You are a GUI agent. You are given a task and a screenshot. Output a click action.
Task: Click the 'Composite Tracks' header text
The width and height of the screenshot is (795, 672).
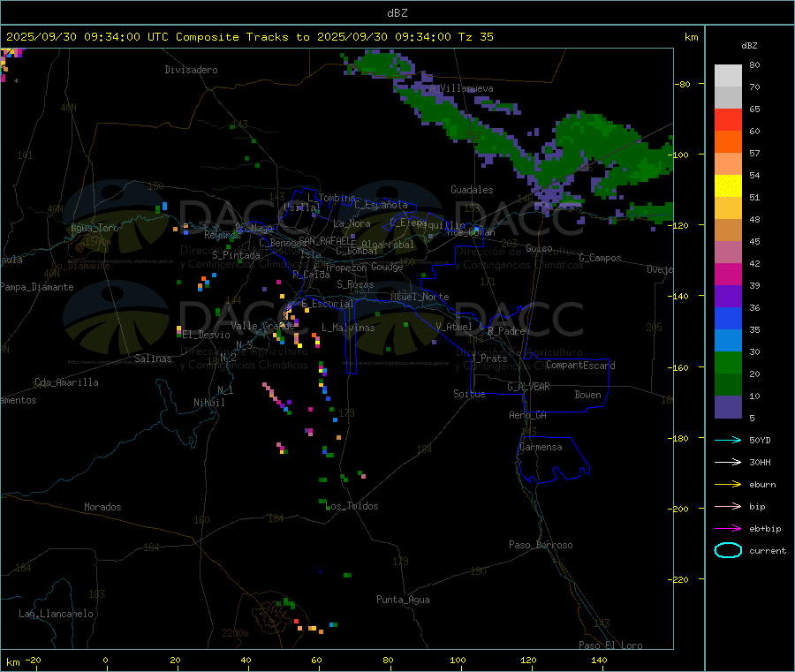point(231,37)
